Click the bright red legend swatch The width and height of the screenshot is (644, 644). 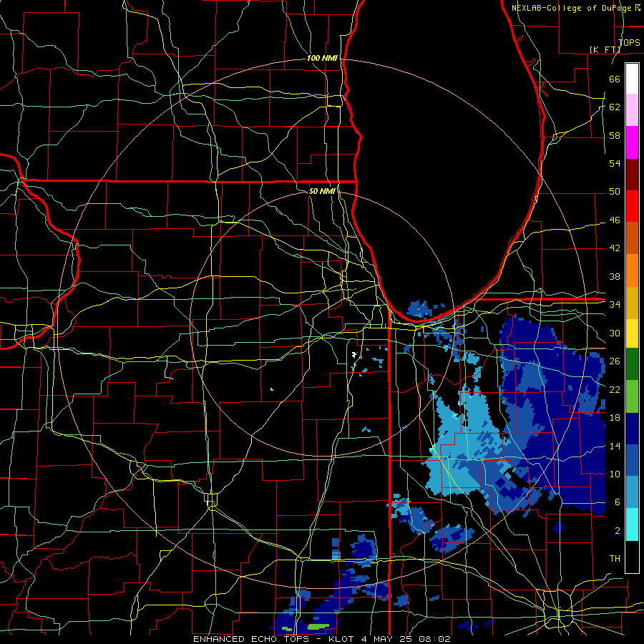click(x=632, y=206)
